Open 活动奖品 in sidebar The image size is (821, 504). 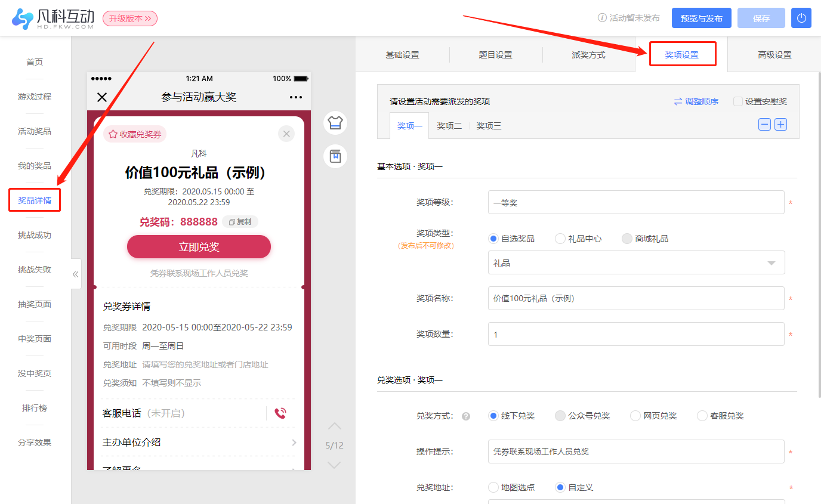[35, 131]
